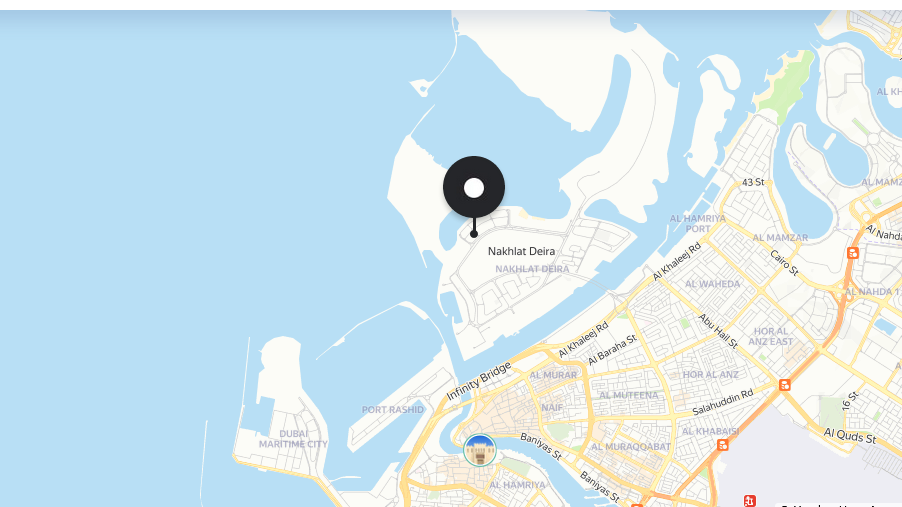Select the Port Rashid district label
Image resolution: width=902 pixels, height=507 pixels.
click(x=392, y=410)
